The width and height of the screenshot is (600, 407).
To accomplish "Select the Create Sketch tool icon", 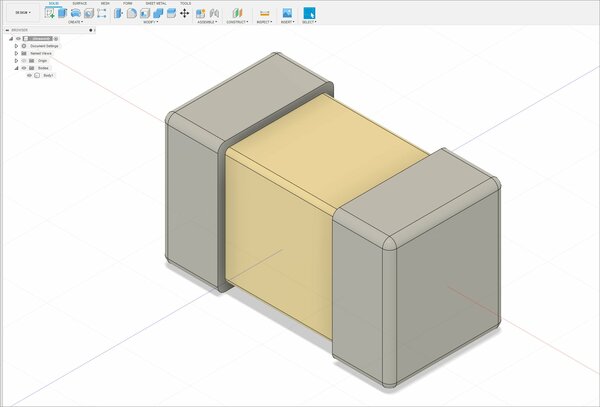I will (x=49, y=13).
